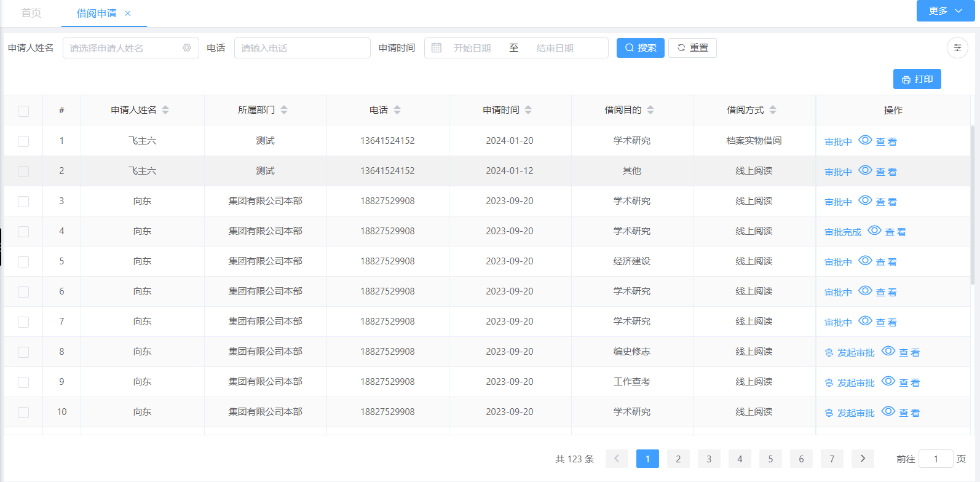This screenshot has height=482, width=980.
Task: Sort by 借阅方式 column arrows
Action: point(773,110)
